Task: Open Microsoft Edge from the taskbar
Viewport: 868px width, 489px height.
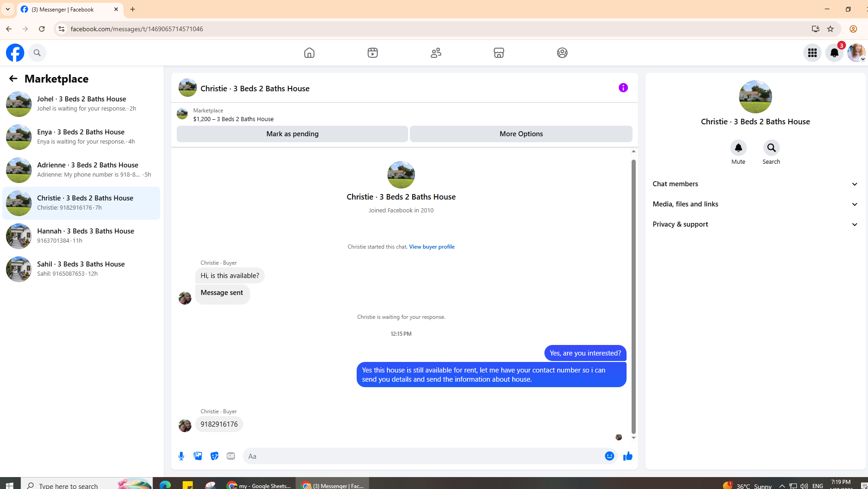Action: click(x=165, y=485)
